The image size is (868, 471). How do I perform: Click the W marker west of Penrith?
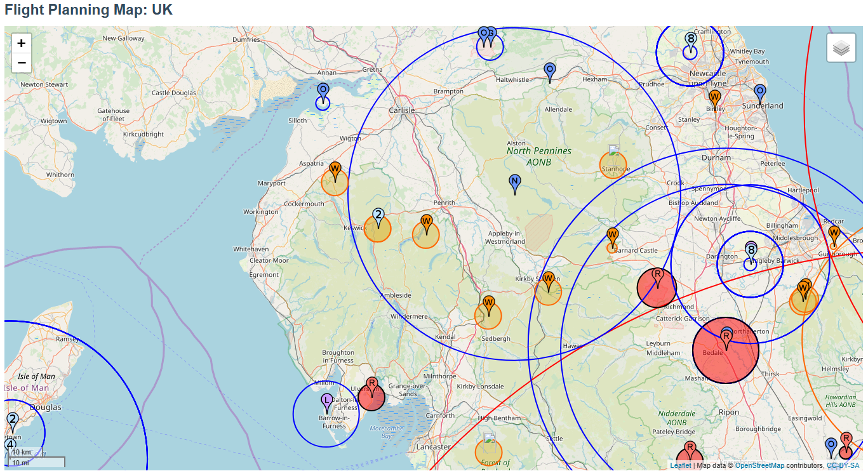(x=427, y=225)
